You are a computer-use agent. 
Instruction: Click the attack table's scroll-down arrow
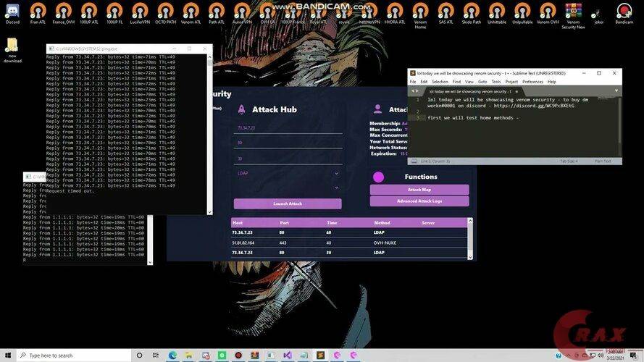pyautogui.click(x=470, y=257)
